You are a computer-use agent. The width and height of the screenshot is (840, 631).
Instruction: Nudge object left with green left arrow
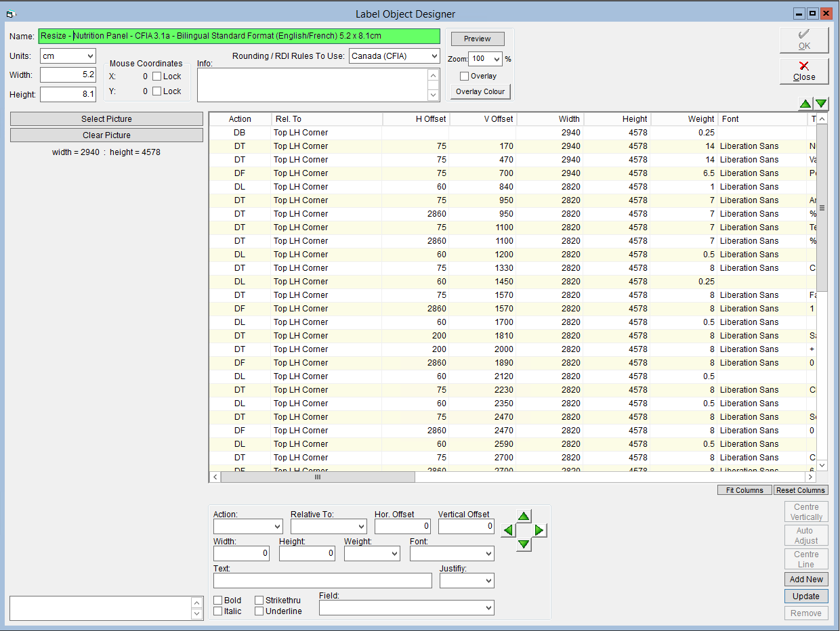508,530
